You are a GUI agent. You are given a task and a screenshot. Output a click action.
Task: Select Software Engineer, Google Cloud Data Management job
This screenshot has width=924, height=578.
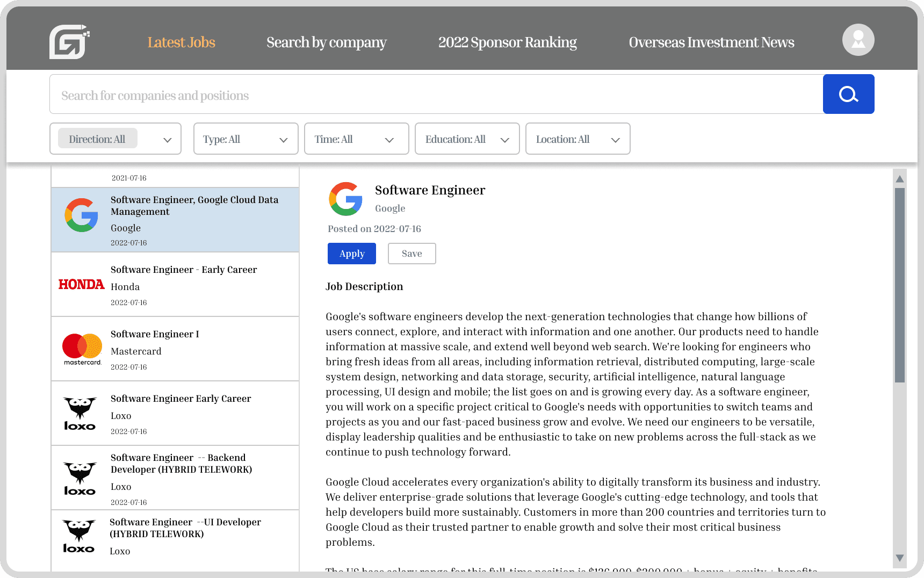coord(175,220)
